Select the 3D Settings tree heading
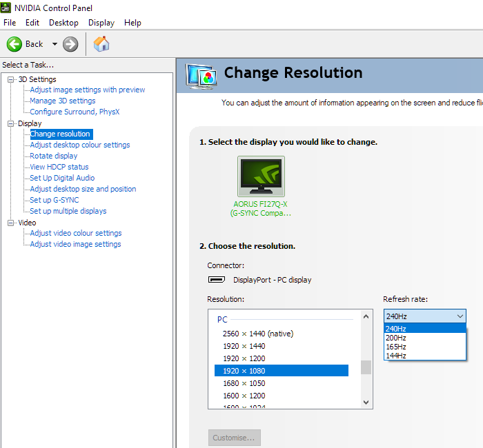This screenshot has height=448, width=483. pyautogui.click(x=37, y=79)
